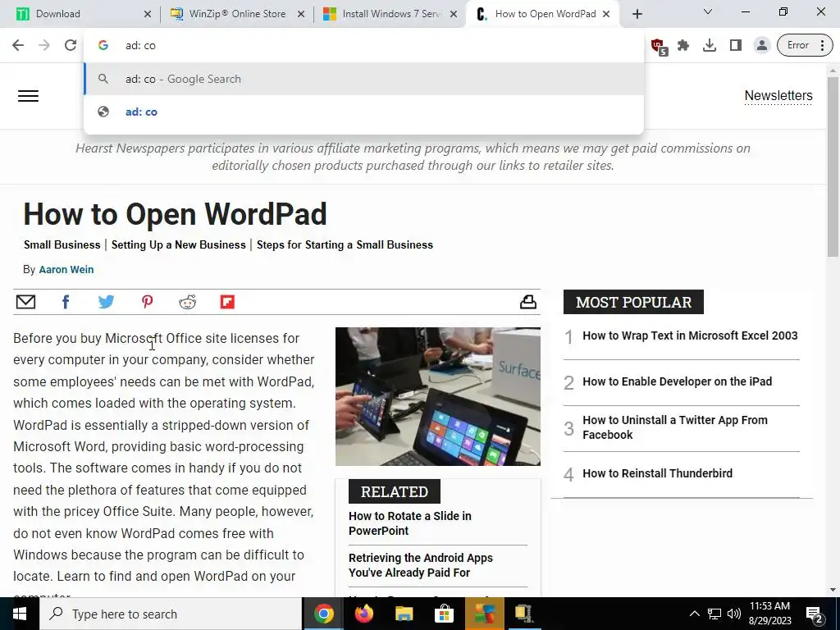
Task: Open Setting Up a New Business link
Action: [178, 244]
